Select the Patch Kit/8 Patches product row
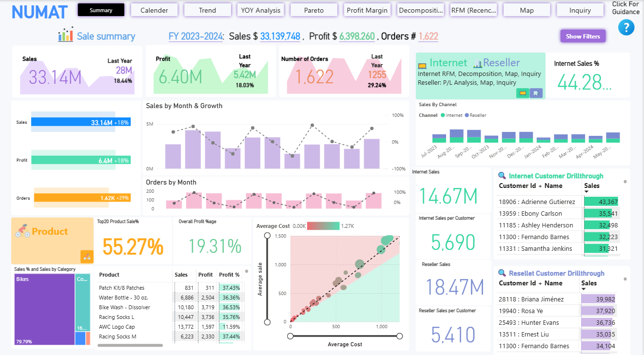The image size is (644, 355). pyautogui.click(x=170, y=288)
